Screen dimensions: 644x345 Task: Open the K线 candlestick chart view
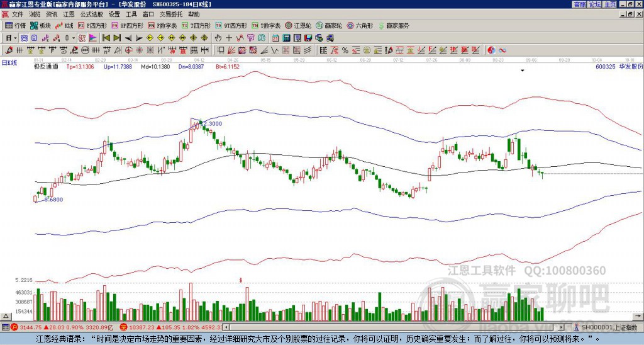tap(64, 25)
